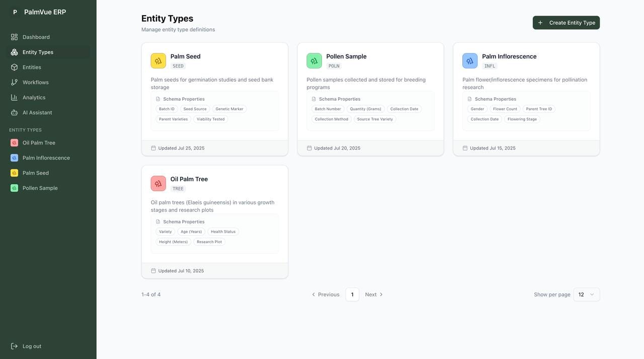Click the Next page button
The image size is (644, 359).
(374, 295)
